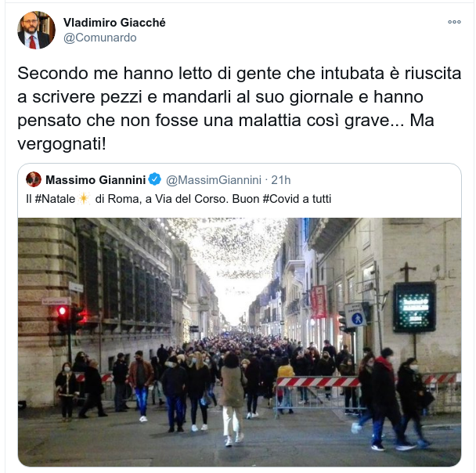Open the Via del Corso crowd photo
The width and height of the screenshot is (476, 473).
pos(240,342)
